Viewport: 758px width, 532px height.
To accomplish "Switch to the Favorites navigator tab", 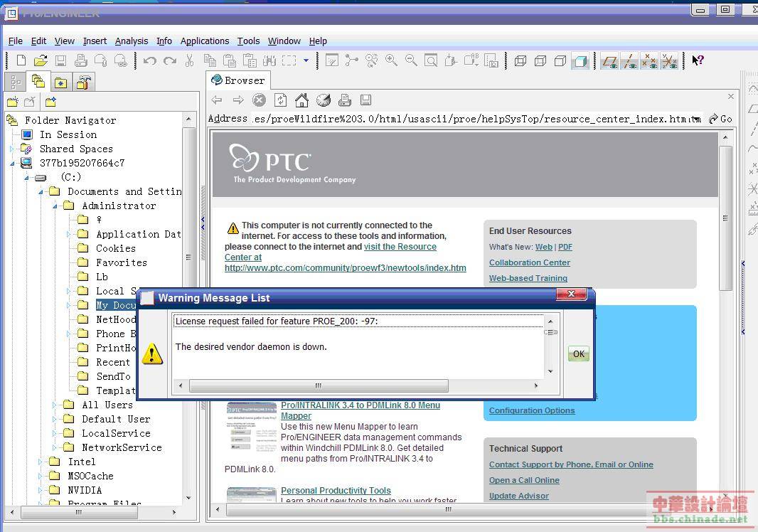I will click(x=61, y=82).
